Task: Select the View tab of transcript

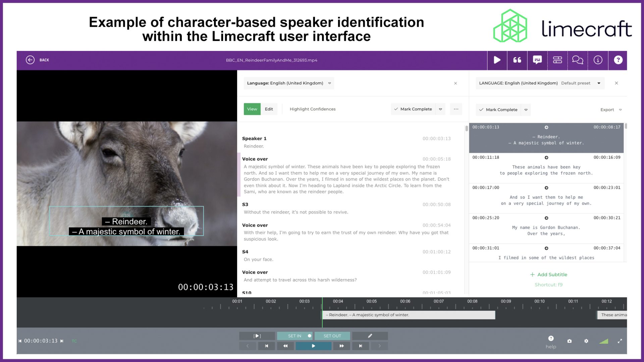Action: (x=252, y=109)
